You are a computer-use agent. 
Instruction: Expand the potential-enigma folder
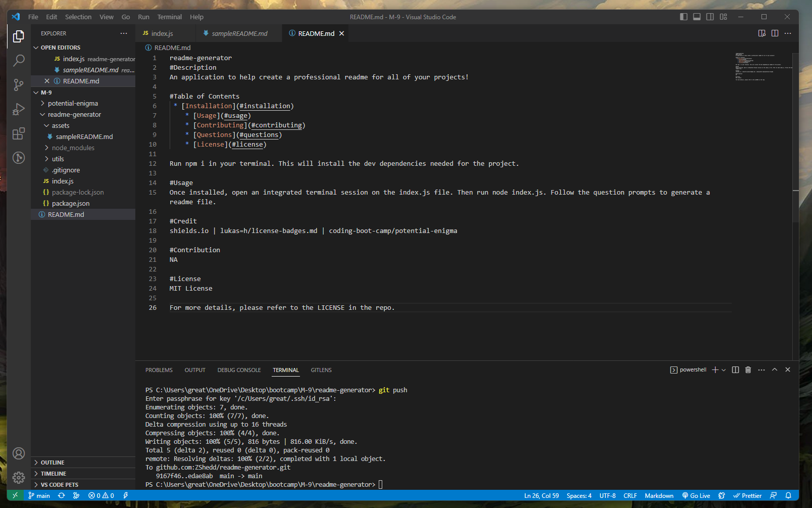[x=83, y=103]
